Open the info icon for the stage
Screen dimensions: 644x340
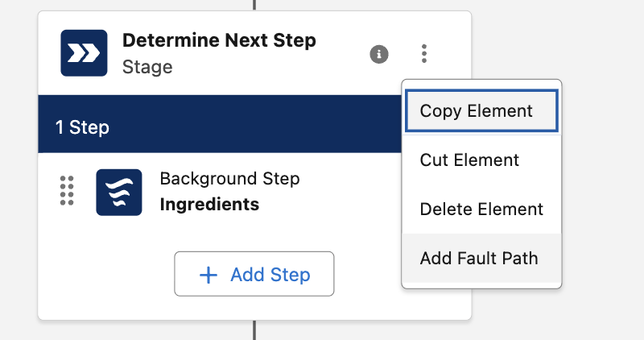coord(379,54)
